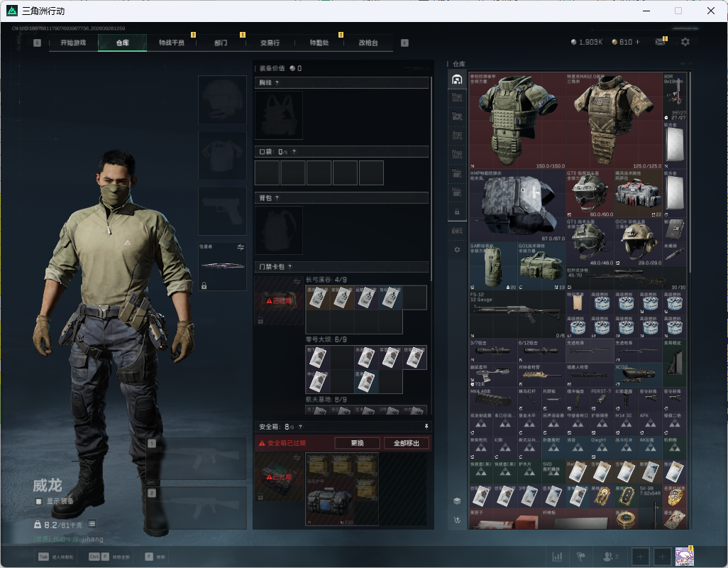Switch to the 开始游戏 tab
The width and height of the screenshot is (728, 568).
73,43
